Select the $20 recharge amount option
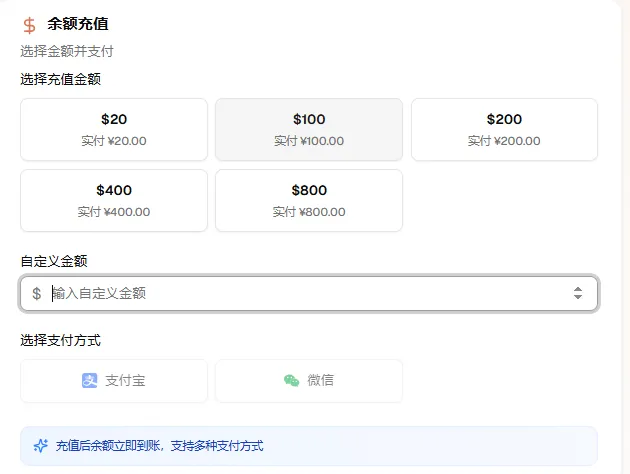Screen dimensions: 630x474 114,130
